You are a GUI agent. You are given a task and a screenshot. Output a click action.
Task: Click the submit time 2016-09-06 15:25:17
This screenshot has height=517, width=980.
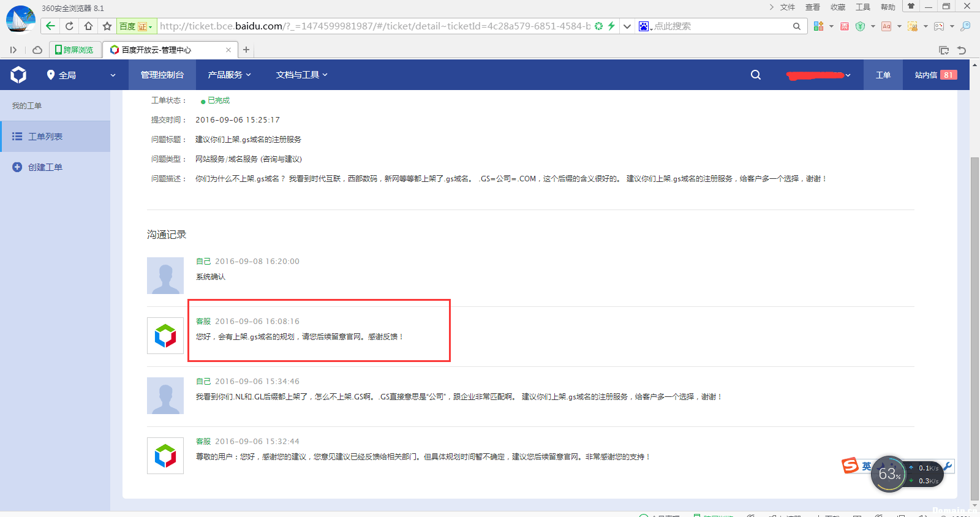click(238, 120)
